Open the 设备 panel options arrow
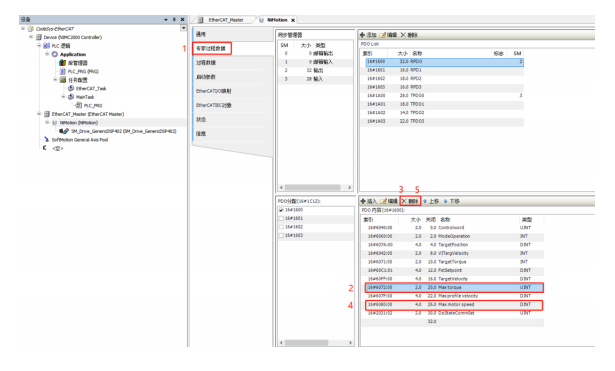615x371 pixels. point(166,19)
